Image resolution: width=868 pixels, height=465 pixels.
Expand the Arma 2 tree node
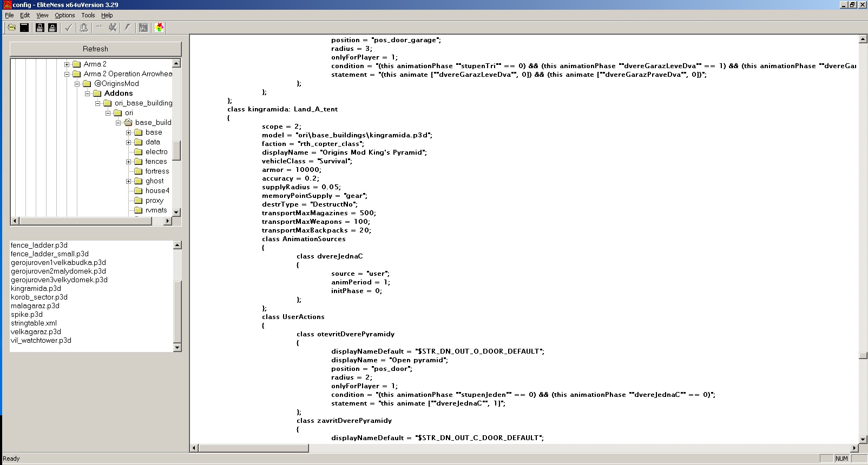[67, 64]
